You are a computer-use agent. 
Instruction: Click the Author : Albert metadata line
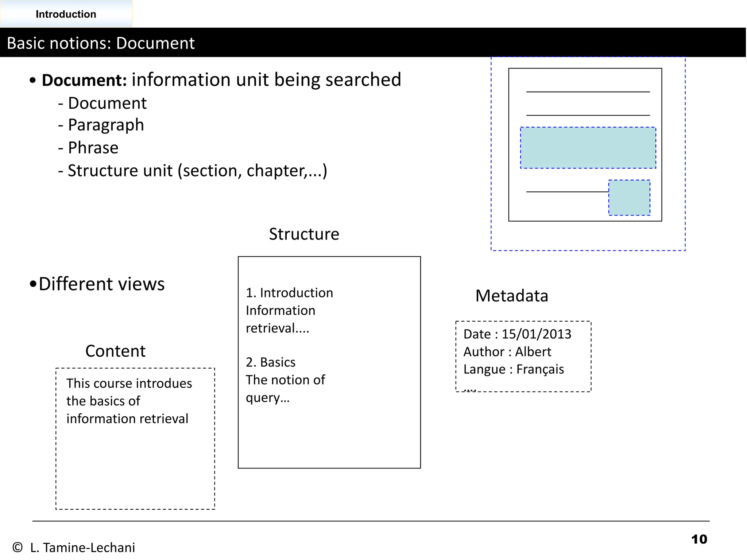[x=507, y=352]
